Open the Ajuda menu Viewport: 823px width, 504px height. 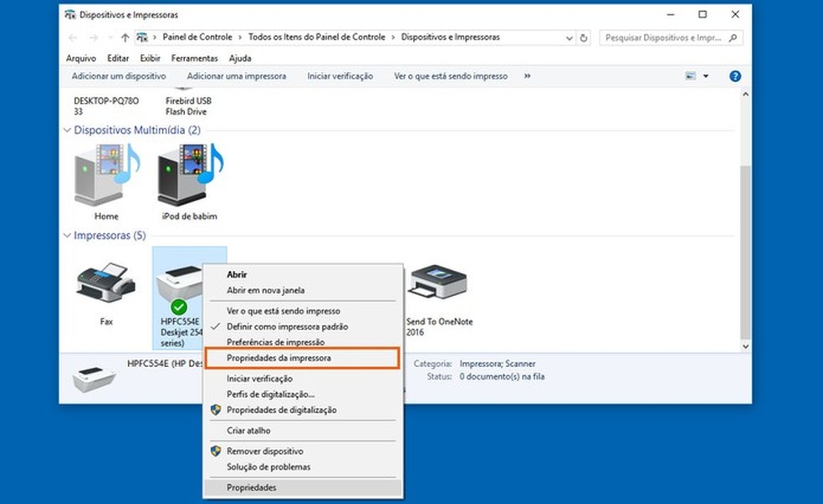coord(240,59)
